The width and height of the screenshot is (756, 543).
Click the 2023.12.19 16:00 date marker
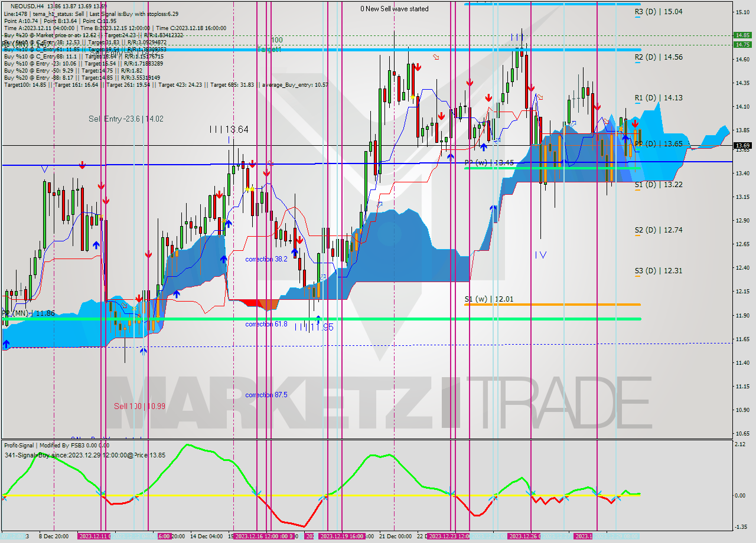341,537
